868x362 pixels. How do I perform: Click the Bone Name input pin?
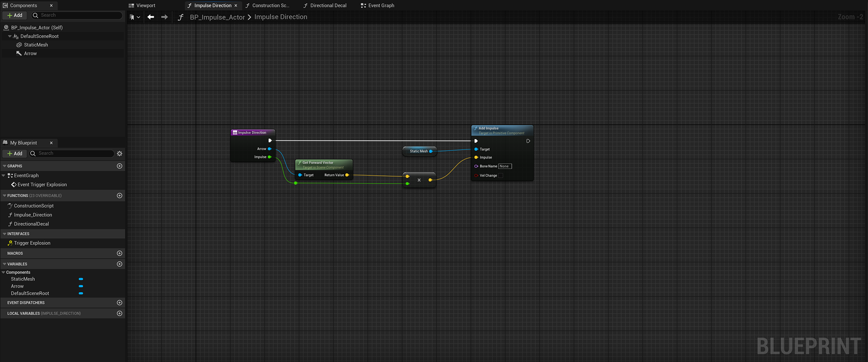coord(476,166)
